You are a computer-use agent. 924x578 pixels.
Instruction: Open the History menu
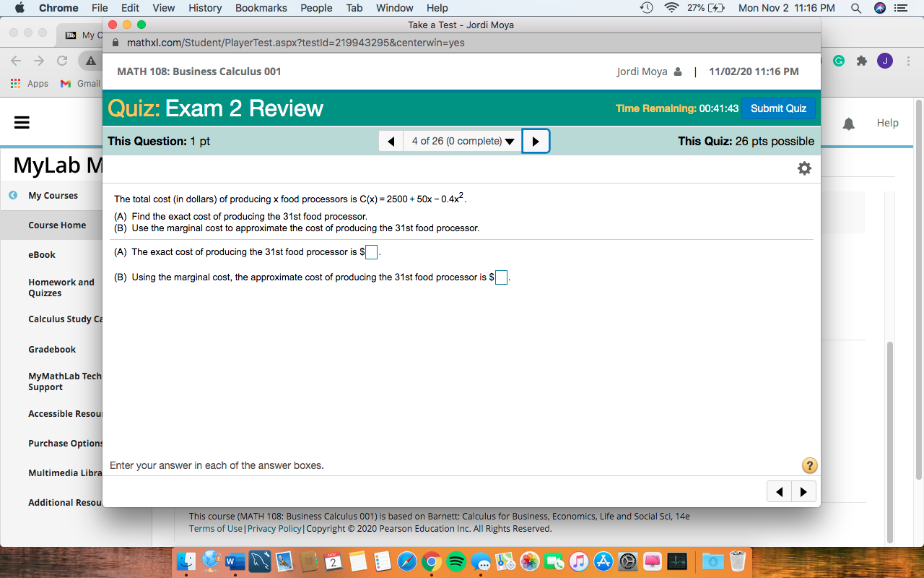click(205, 8)
